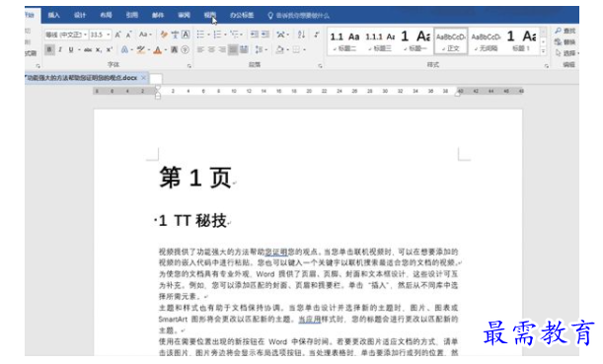This screenshot has height=364, width=603.
Task: Apply multilevel list icon
Action: 234,35
